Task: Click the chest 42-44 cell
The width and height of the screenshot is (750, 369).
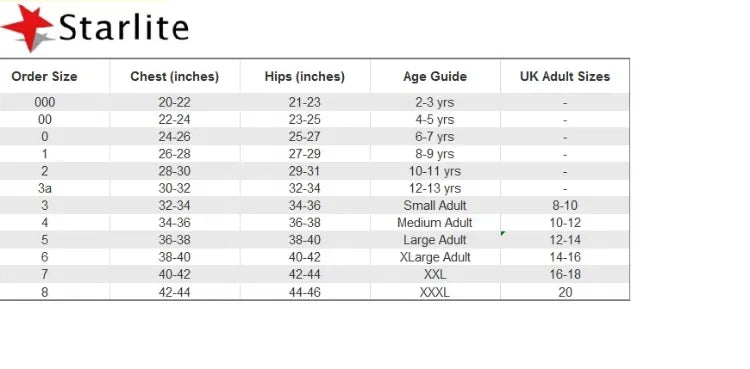Action: [175, 292]
